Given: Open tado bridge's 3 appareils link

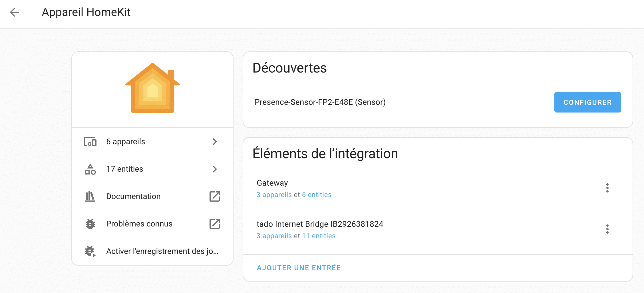Looking at the screenshot, I should click(x=274, y=236).
